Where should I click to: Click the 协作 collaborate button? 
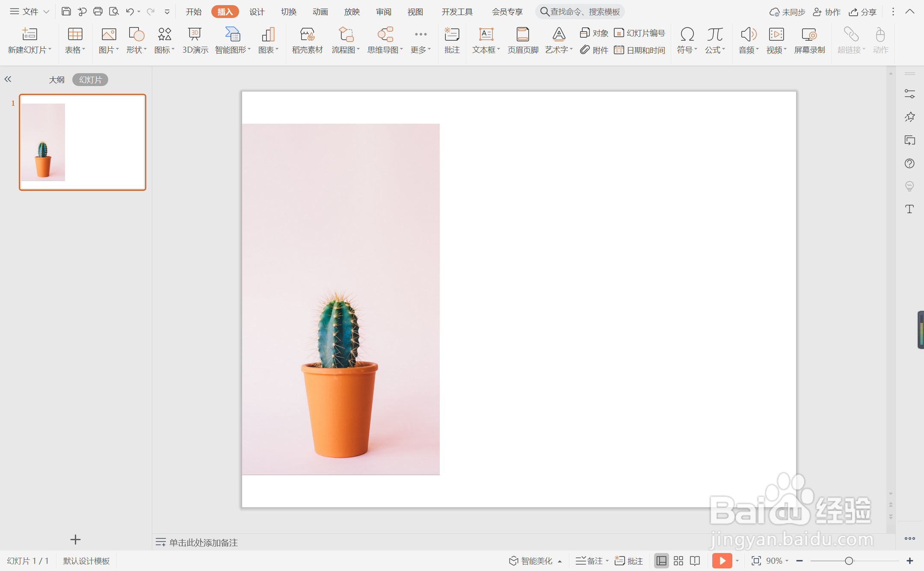(x=827, y=12)
